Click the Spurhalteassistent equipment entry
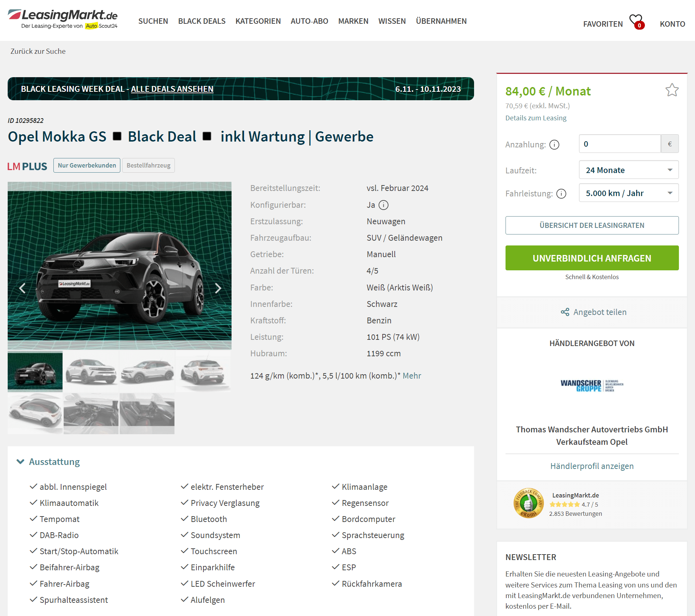The image size is (695, 616). pyautogui.click(x=74, y=600)
